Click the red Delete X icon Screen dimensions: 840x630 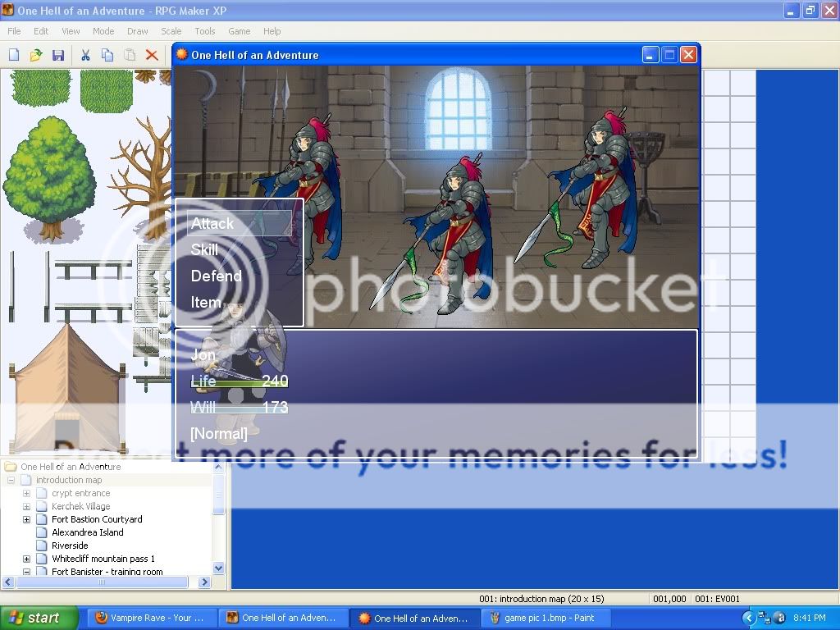pos(152,55)
